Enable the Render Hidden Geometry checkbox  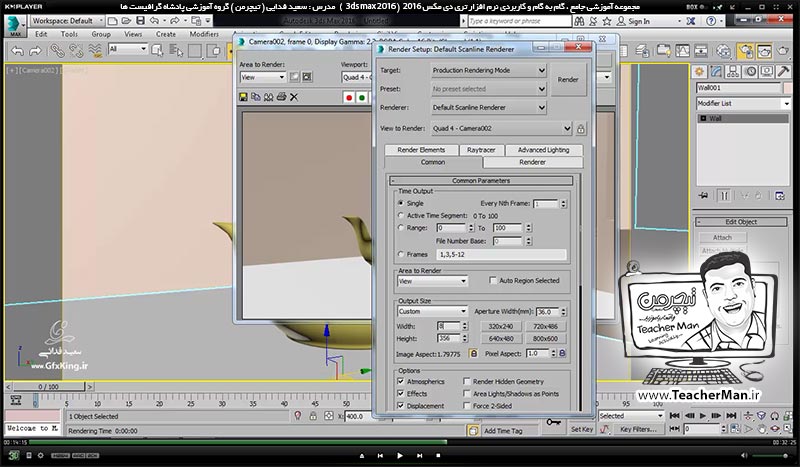466,381
